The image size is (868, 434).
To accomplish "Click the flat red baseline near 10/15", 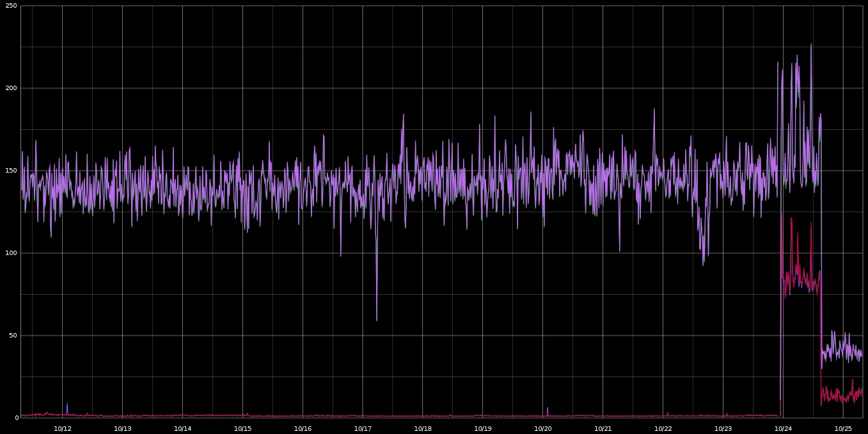I will click(x=243, y=415).
